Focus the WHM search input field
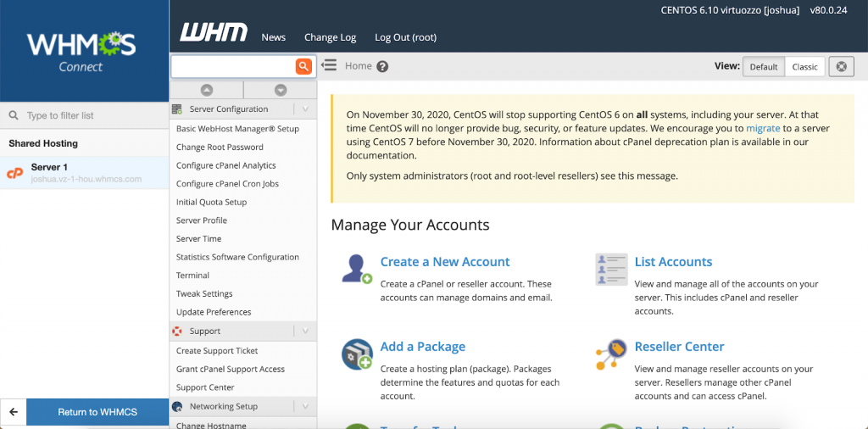Image resolution: width=868 pixels, height=429 pixels. [234, 66]
